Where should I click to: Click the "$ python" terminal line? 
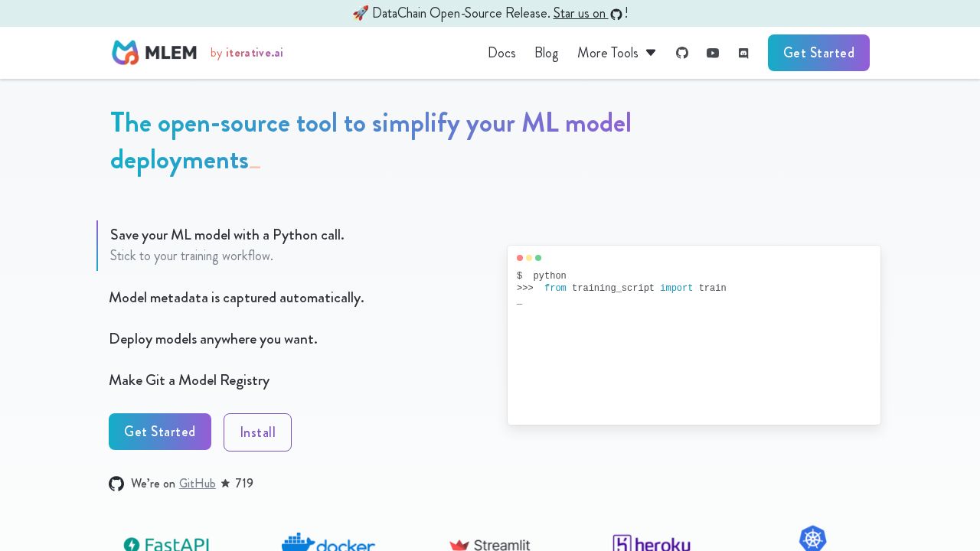pyautogui.click(x=541, y=276)
